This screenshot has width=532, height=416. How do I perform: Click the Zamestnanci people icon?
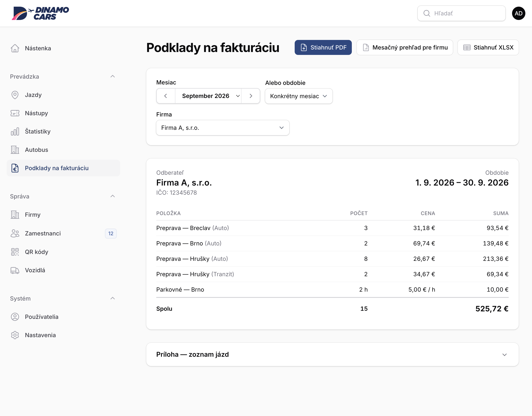click(x=15, y=233)
